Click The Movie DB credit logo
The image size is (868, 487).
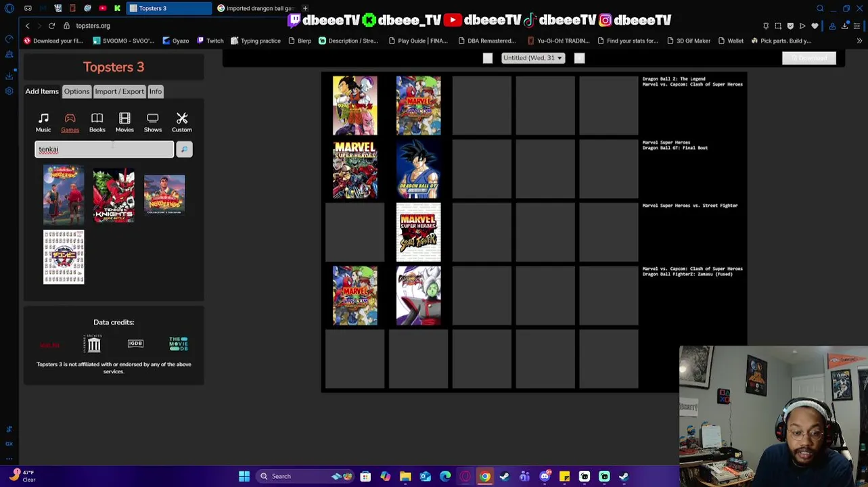point(179,344)
